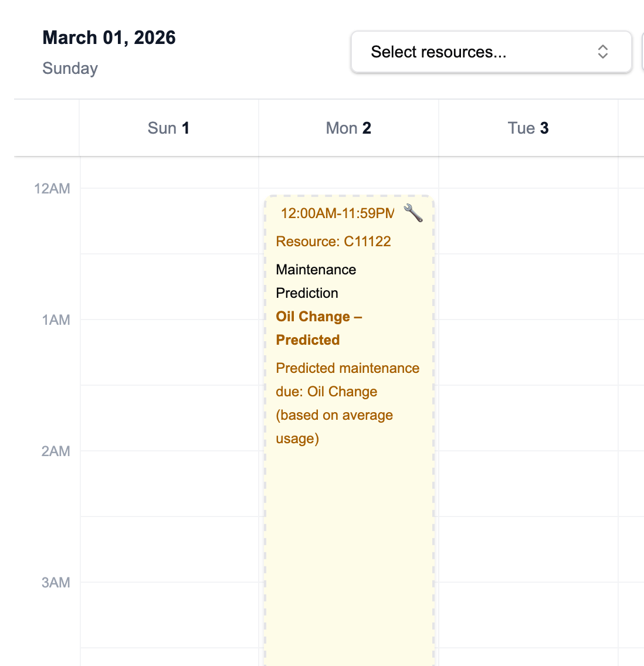The image size is (644, 666).
Task: Open the Select resources dropdown
Action: click(491, 52)
